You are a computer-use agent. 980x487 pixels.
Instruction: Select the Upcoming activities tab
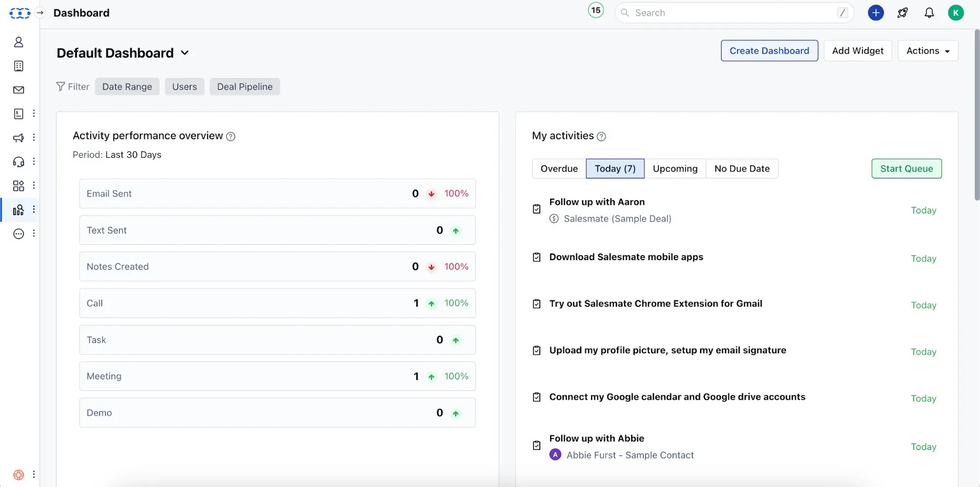click(x=675, y=169)
